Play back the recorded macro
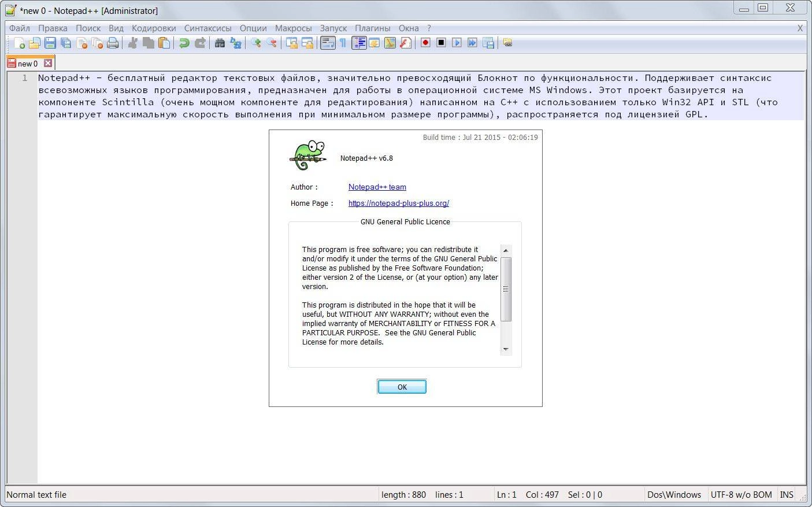 [x=457, y=43]
